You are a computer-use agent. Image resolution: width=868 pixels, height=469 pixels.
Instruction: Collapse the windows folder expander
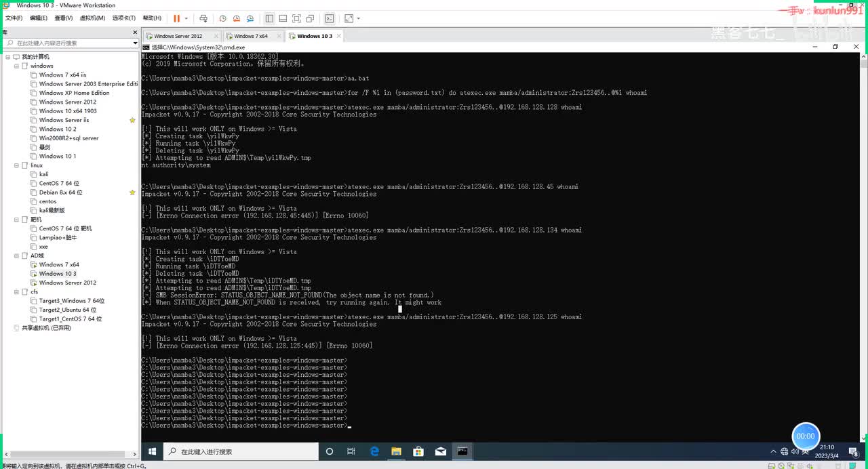(16, 66)
